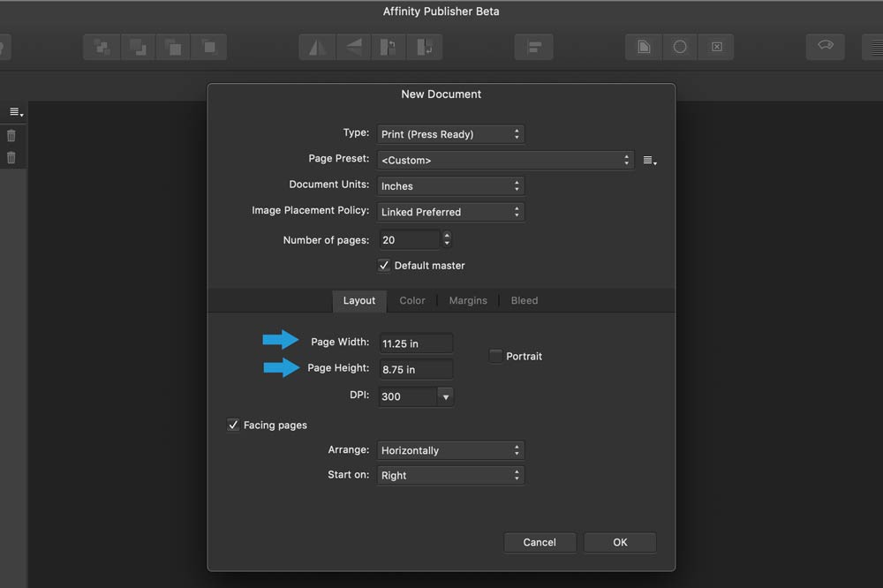Screen dimensions: 883x588
Task: Switch to the Bleed tab
Action: point(525,300)
